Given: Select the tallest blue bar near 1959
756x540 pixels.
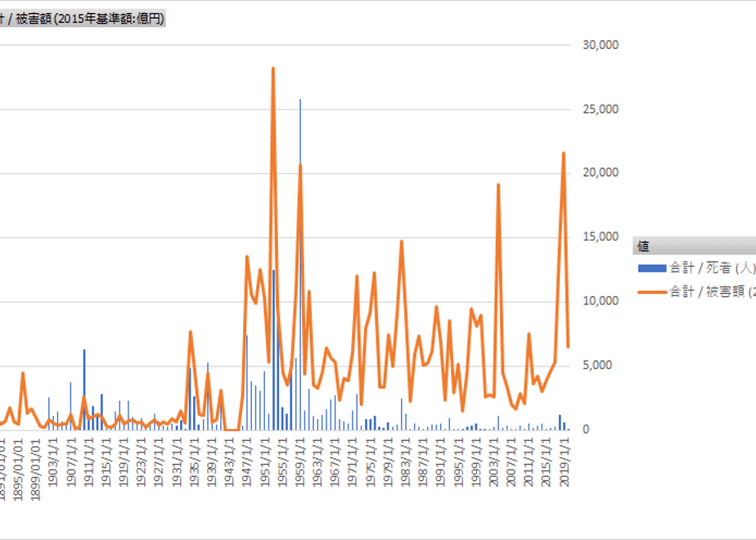Looking at the screenshot, I should click(x=300, y=265).
